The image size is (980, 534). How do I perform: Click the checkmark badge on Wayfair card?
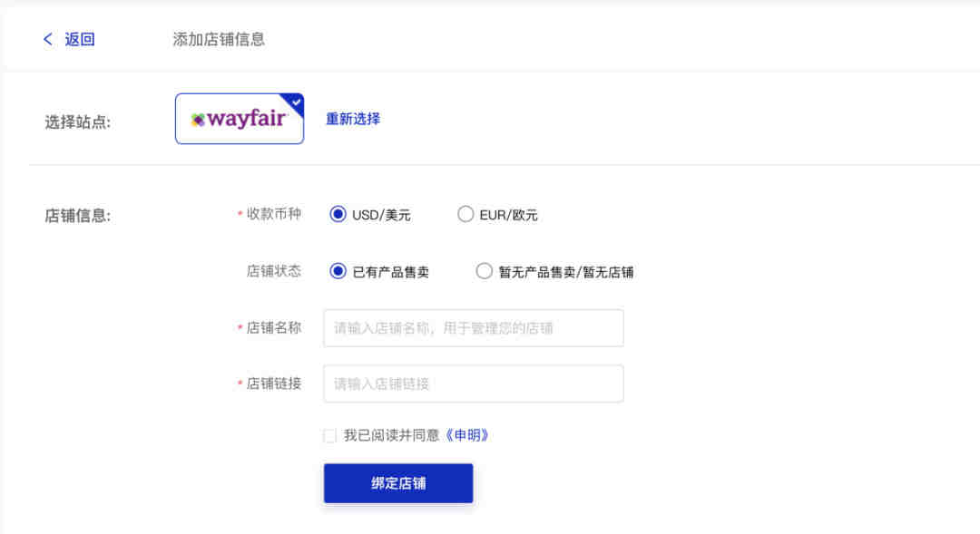(x=296, y=102)
